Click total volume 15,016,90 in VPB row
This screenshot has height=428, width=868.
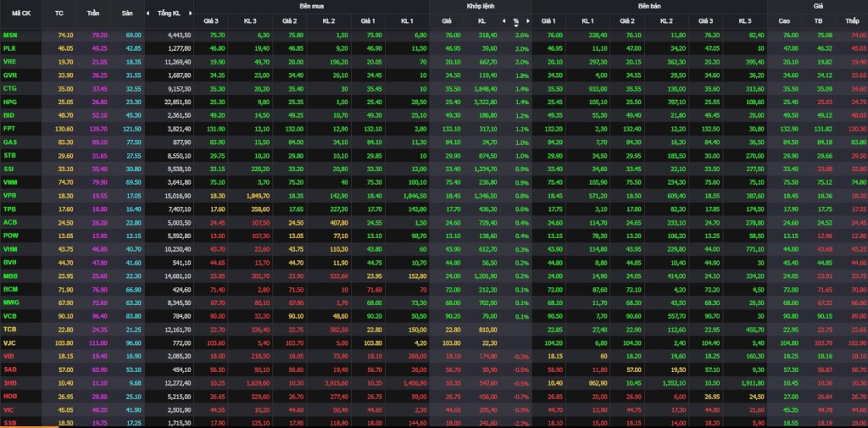pos(179,196)
